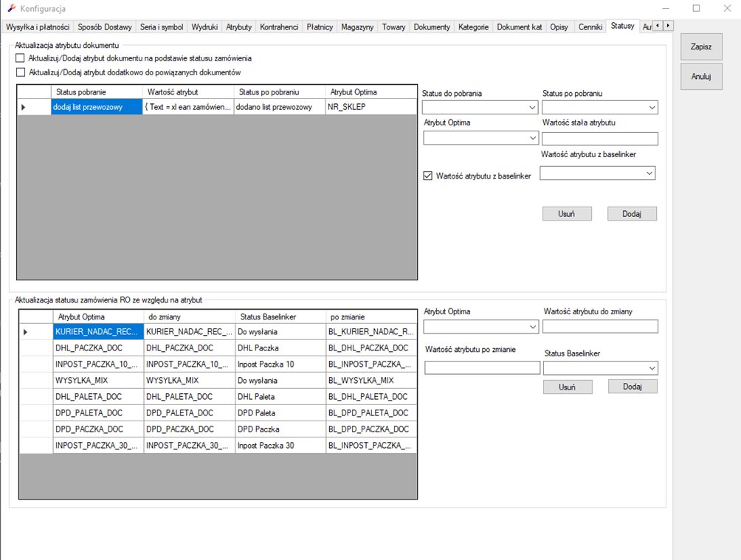
Task: Select the '{ Text = xl ean zamówien...' cell
Action: (188, 107)
